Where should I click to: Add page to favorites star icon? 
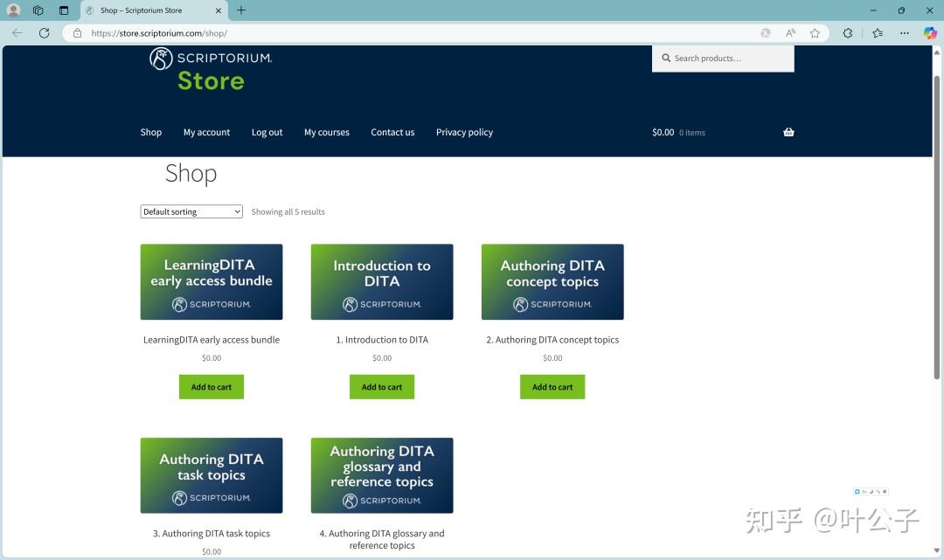point(815,33)
